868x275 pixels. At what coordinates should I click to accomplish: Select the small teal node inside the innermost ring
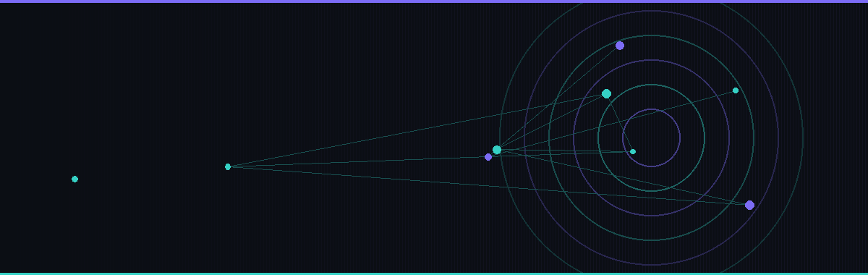coord(633,151)
